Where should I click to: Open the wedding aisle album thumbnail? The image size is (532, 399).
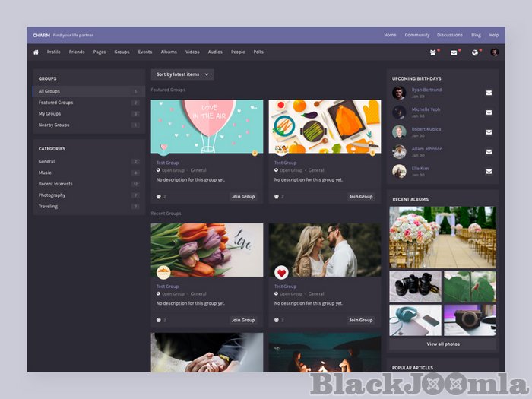(442, 236)
